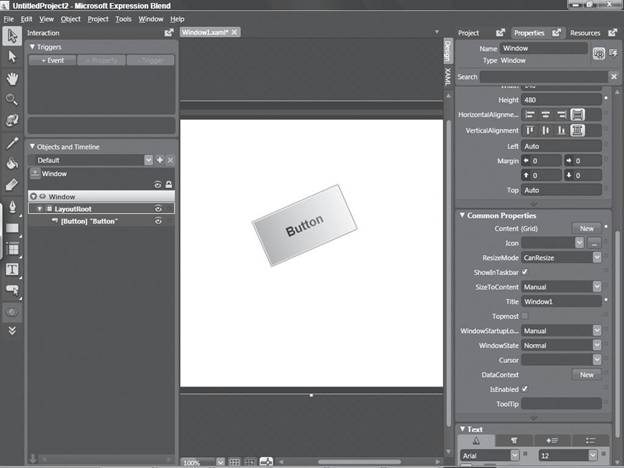
Task: Open the WindowState dropdown
Action: [597, 345]
